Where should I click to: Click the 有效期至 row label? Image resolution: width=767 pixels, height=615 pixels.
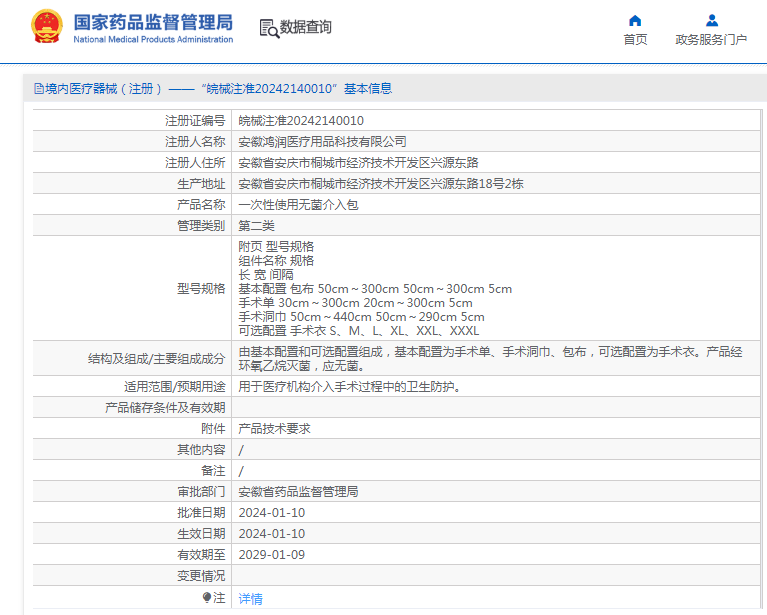201,555
